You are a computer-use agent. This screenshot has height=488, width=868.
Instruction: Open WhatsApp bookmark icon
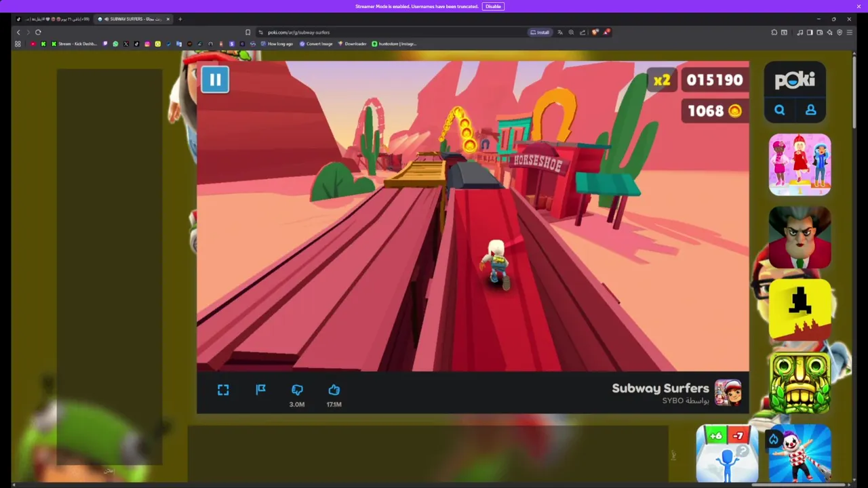[x=115, y=44]
